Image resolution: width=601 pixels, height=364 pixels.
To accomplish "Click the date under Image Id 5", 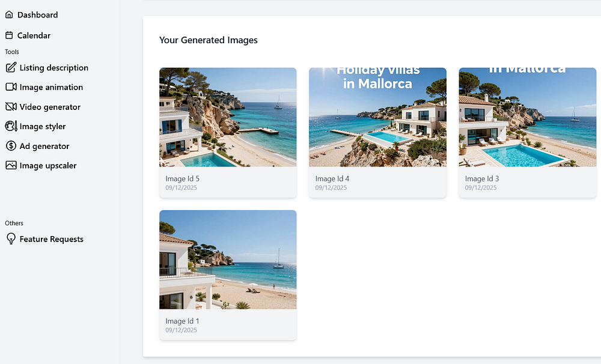I will (x=182, y=188).
